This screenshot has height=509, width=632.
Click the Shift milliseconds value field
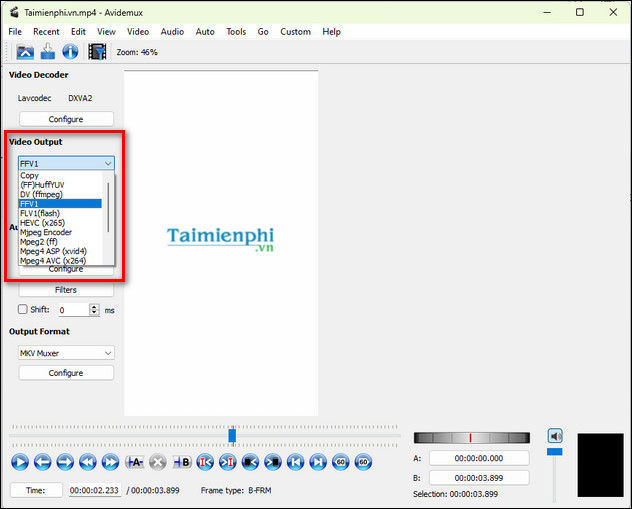click(74, 310)
